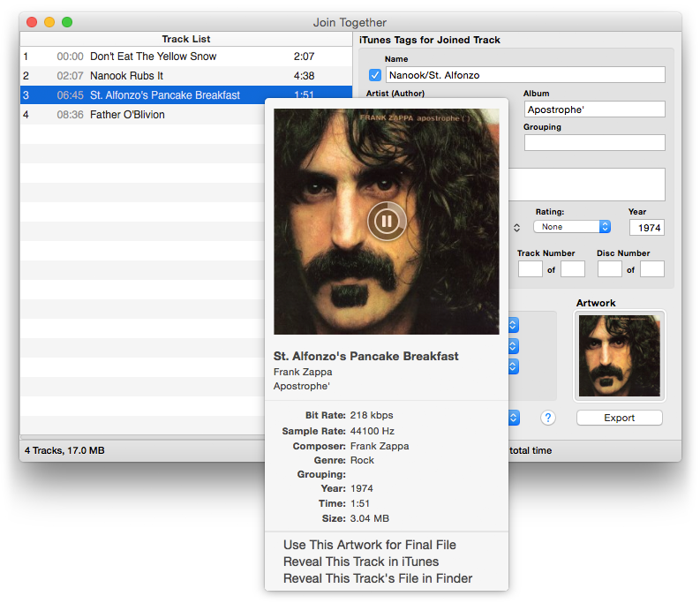The image size is (700, 611).
Task: Zoom window with the green button
Action: pos(67,22)
